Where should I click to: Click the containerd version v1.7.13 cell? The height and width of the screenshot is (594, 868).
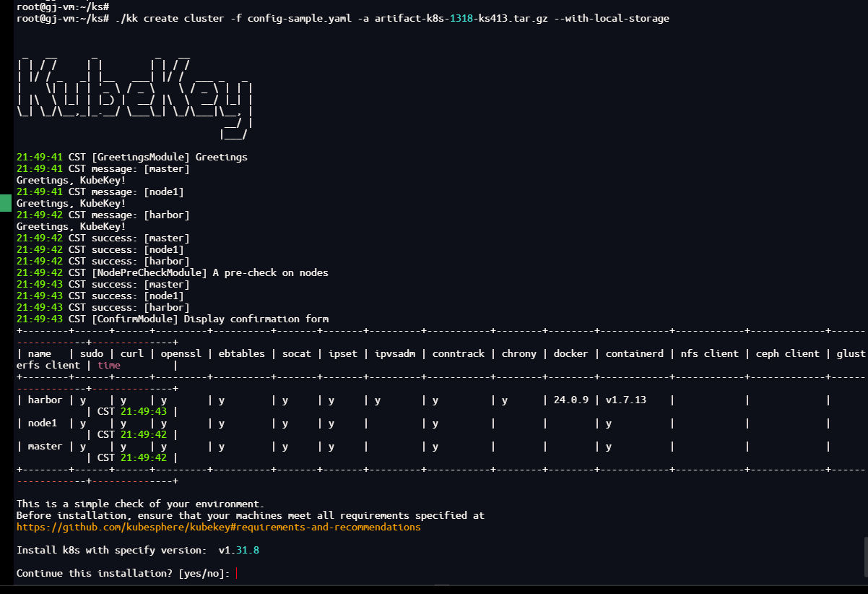(626, 400)
